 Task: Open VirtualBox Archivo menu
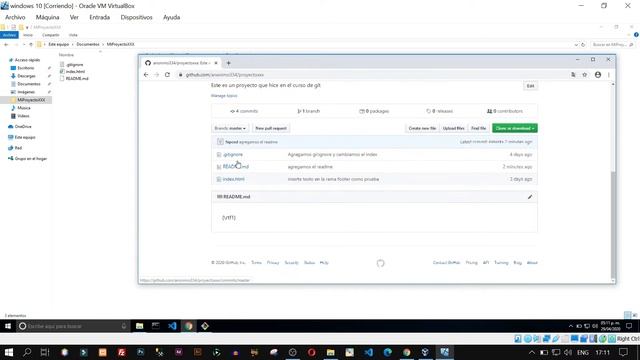tap(15, 17)
